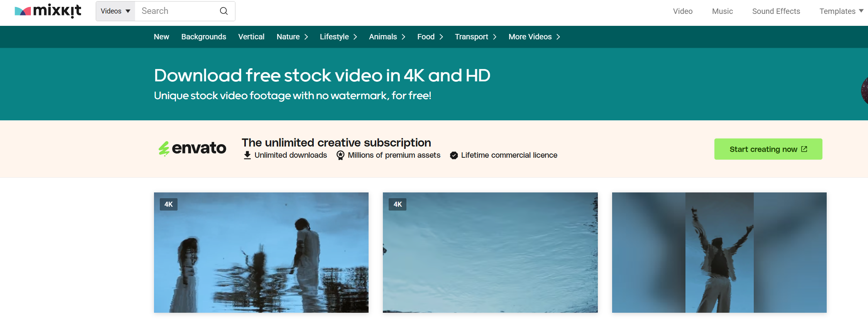
Task: Click the Unlimited downloads arrow icon
Action: click(247, 155)
